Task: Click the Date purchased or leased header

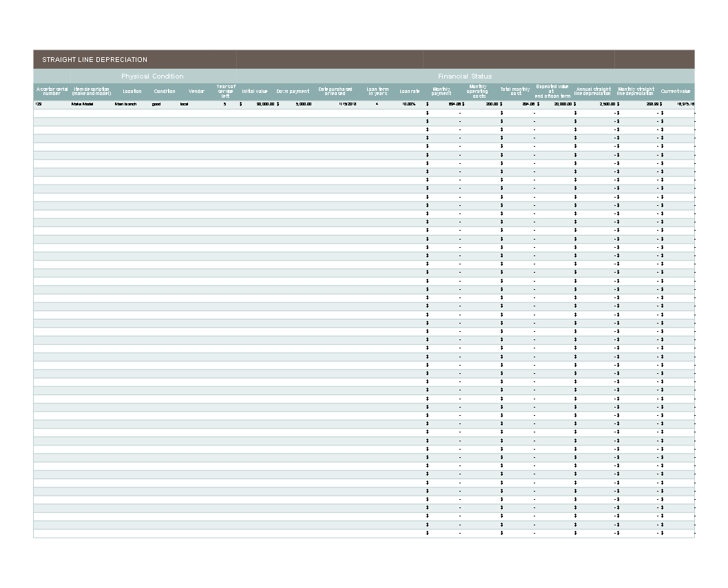Action: point(335,92)
